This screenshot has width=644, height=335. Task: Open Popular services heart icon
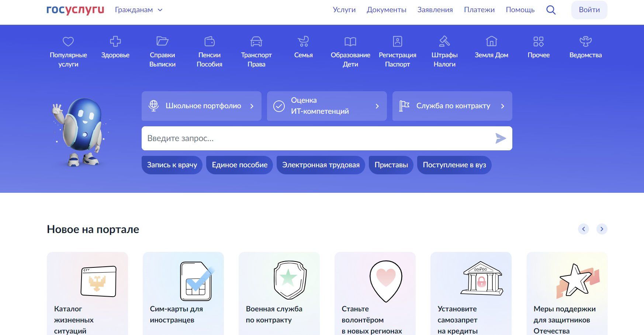click(x=68, y=41)
